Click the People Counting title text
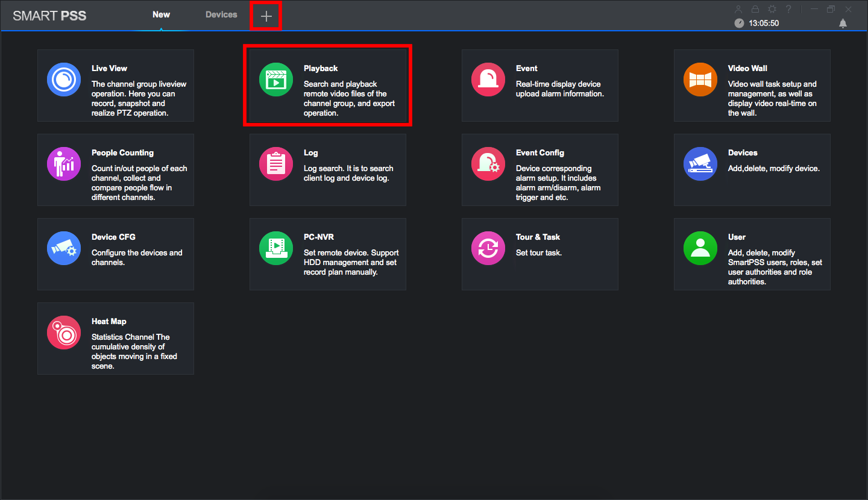Image resolution: width=868 pixels, height=500 pixels. (x=122, y=152)
